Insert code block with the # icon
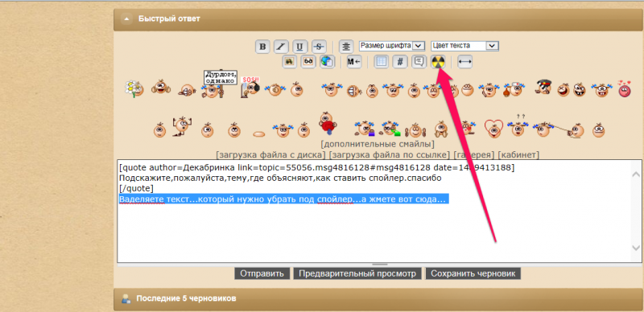The image size is (644, 312). (400, 62)
